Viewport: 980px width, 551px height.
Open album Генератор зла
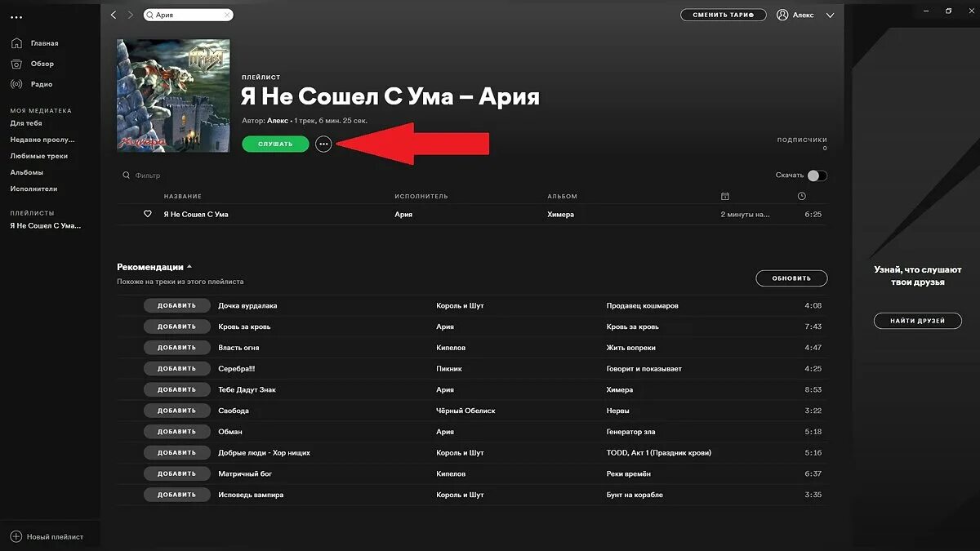tap(631, 432)
